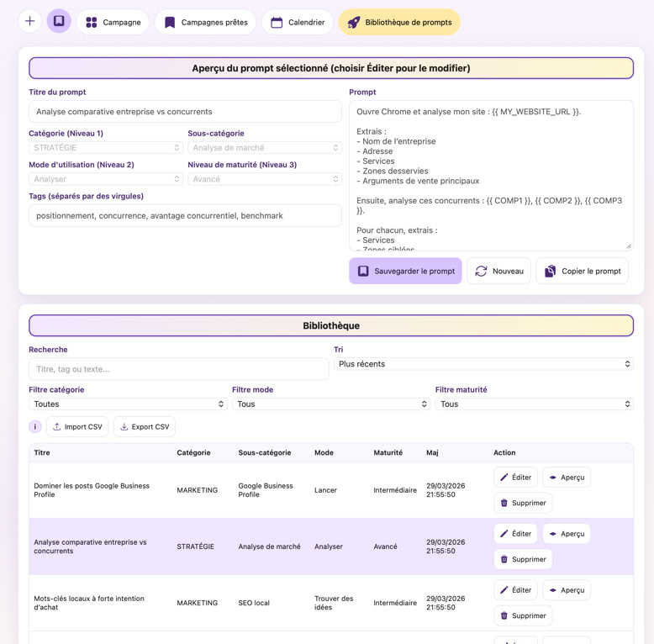Viewport: 654px width, 644px height.
Task: Go to the Campagnes prêtes tab
Action: pos(205,23)
